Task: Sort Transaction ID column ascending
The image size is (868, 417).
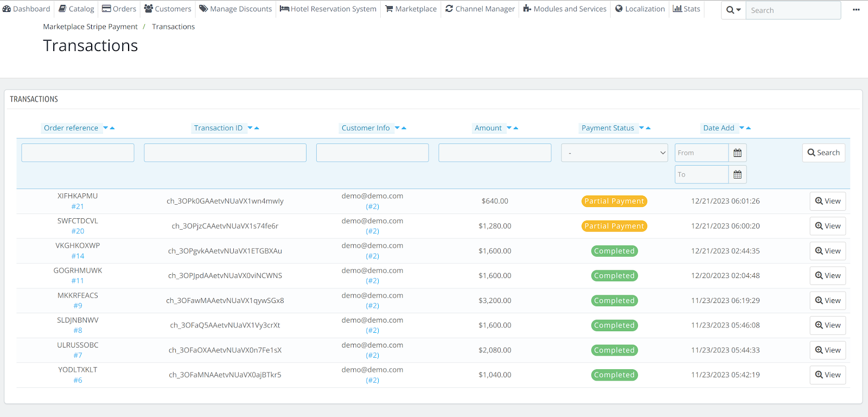Action: [257, 128]
